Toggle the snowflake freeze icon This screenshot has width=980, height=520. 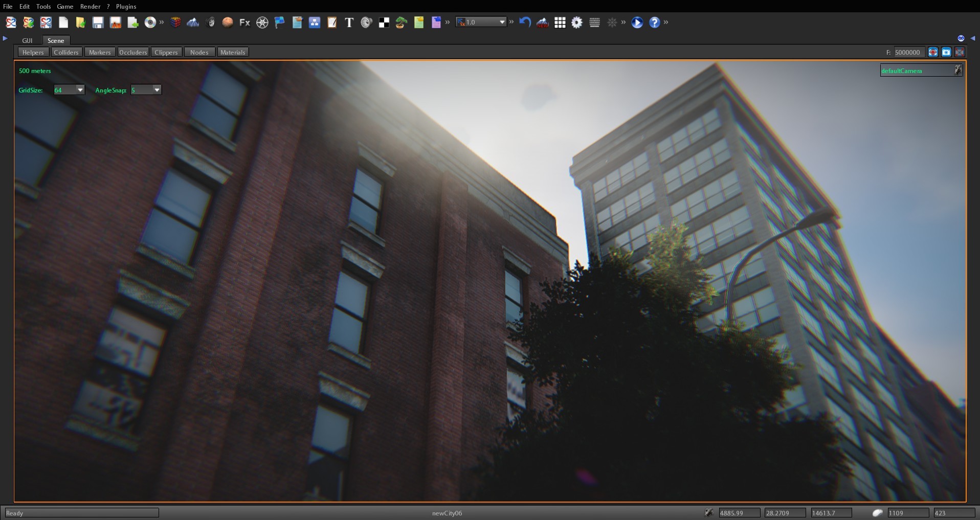[x=612, y=22]
